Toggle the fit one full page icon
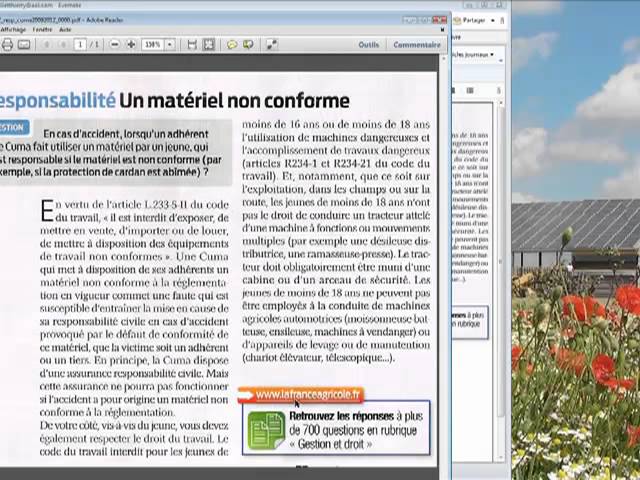 209,44
